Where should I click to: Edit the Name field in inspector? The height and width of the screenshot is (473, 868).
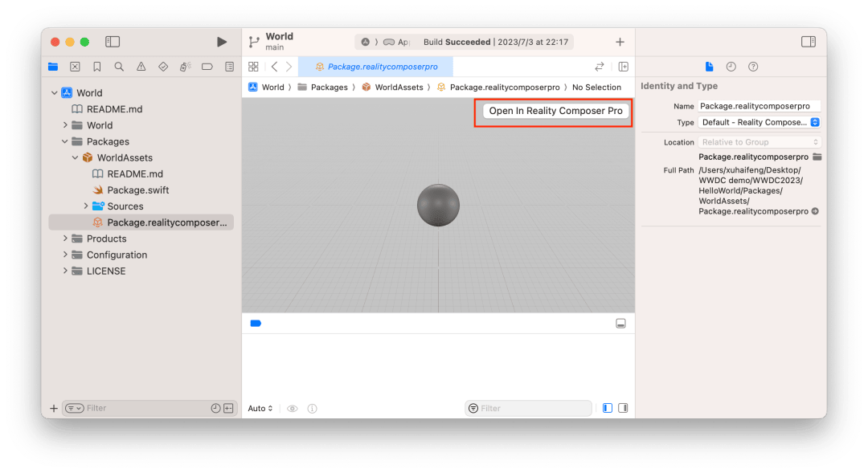[759, 106]
